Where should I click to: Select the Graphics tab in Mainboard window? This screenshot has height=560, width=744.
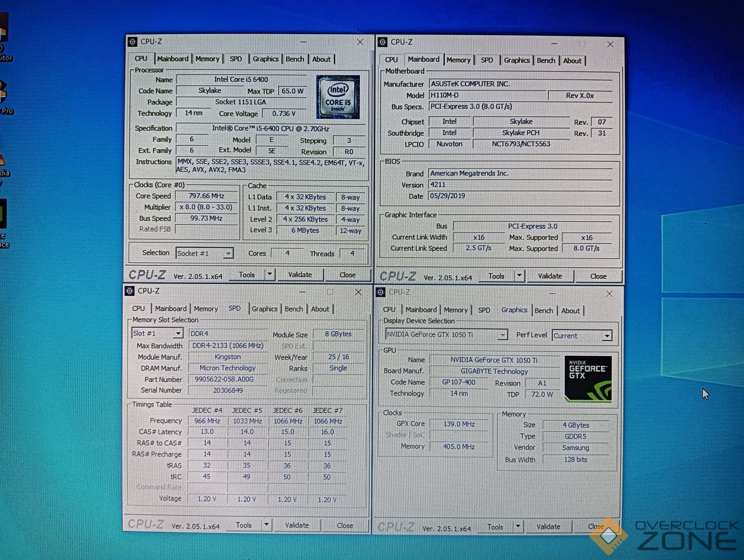[x=517, y=60]
